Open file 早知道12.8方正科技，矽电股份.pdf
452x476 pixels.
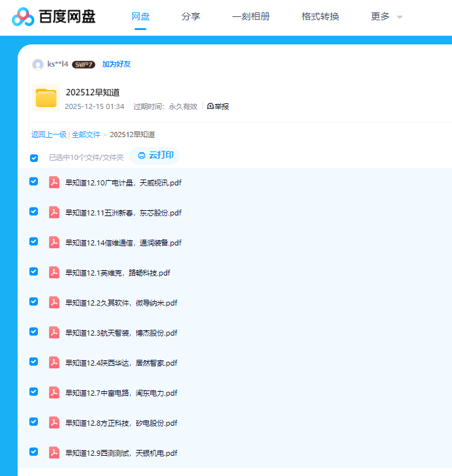coord(121,423)
